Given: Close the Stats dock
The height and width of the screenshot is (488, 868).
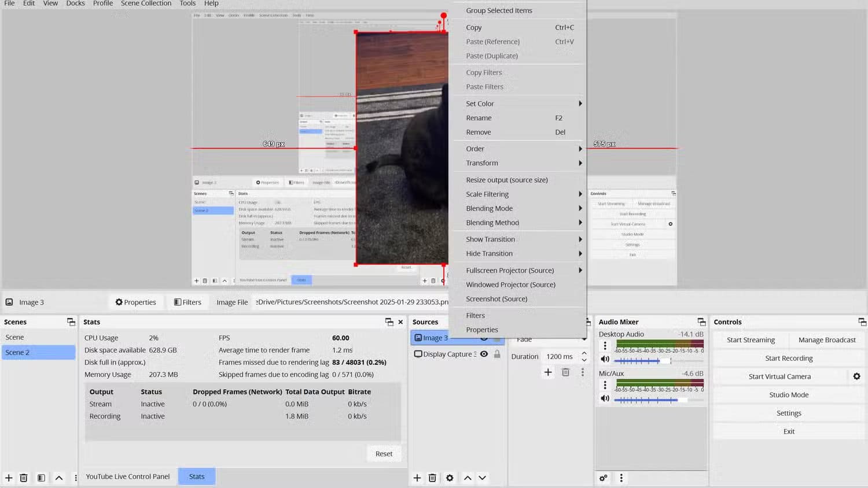Looking at the screenshot, I should click(400, 322).
